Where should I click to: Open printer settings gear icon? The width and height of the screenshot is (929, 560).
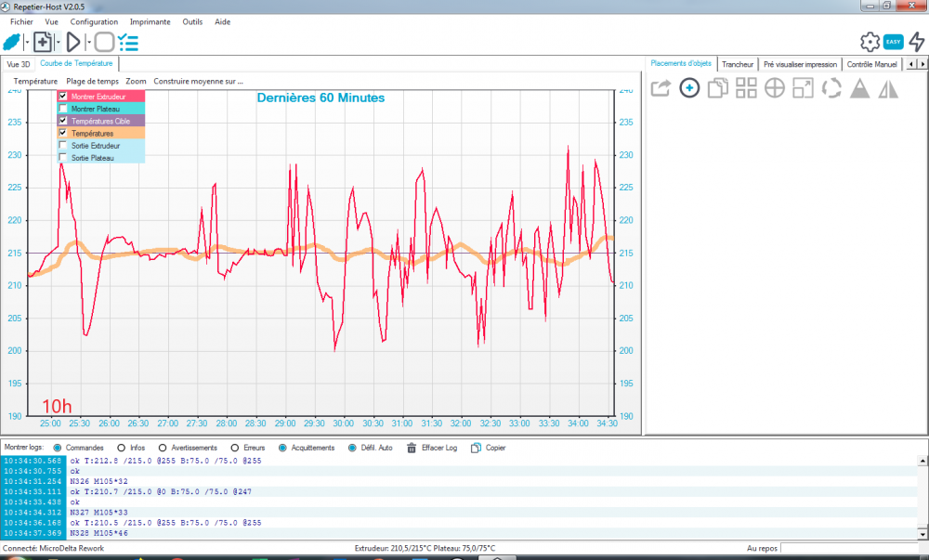point(870,42)
